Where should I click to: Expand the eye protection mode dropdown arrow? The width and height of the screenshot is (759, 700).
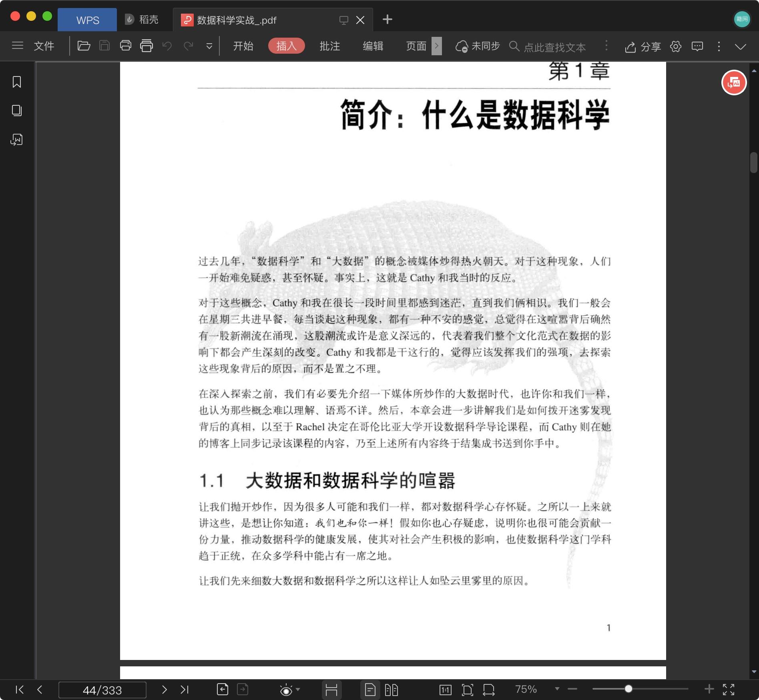pos(298,690)
